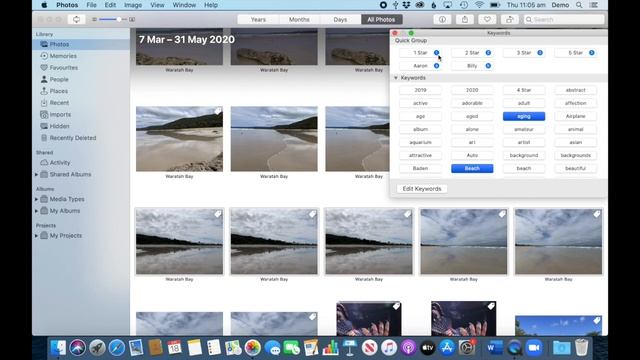Open Zoom app from the Dock

534,348
